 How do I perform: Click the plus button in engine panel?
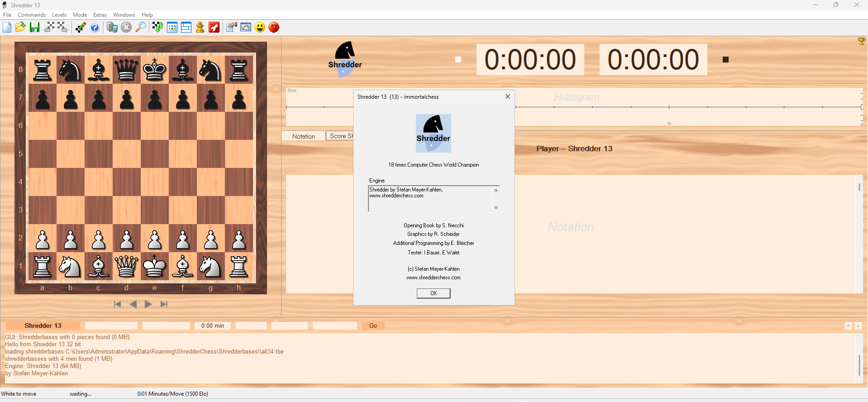pyautogui.click(x=848, y=326)
